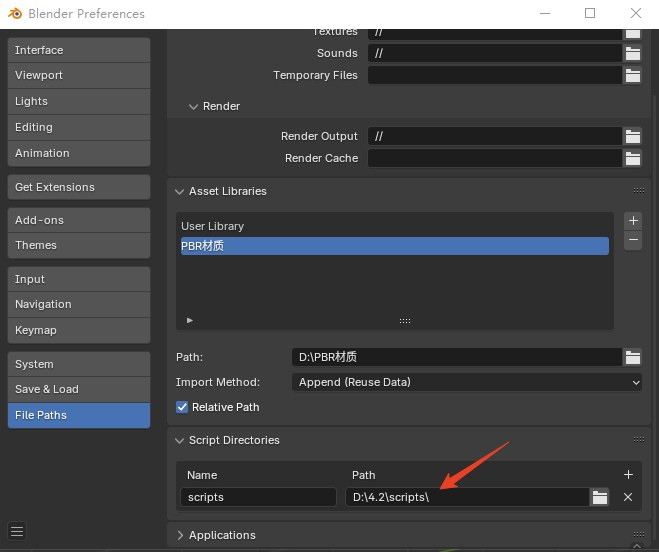
Task: Collapse the Render section
Action: (x=193, y=106)
